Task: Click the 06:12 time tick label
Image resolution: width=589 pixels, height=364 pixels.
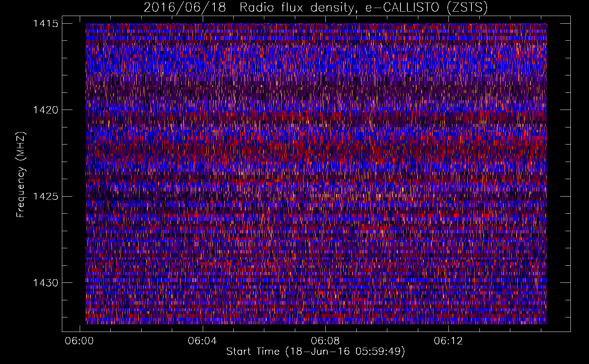Action: pyautogui.click(x=448, y=341)
